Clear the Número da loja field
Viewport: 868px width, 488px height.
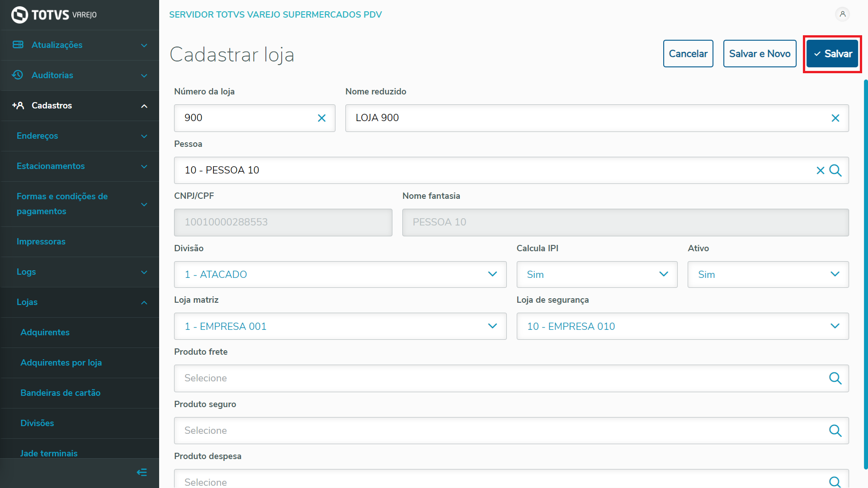click(x=321, y=118)
